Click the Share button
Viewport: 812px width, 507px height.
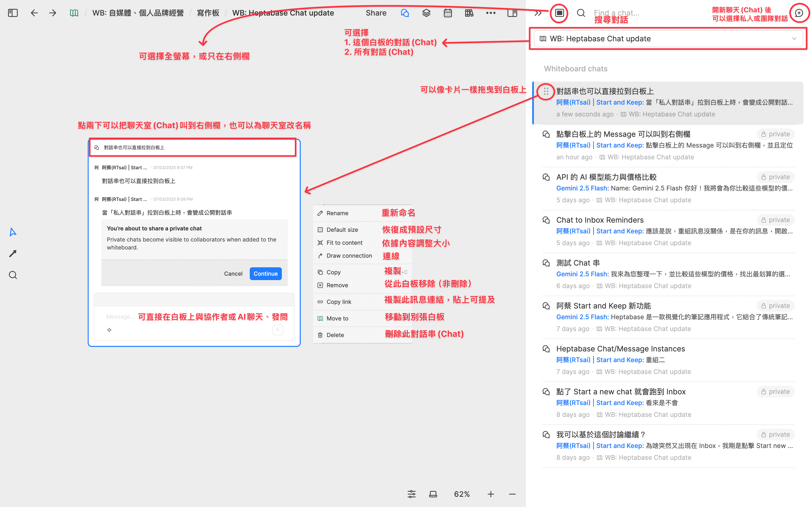point(376,13)
